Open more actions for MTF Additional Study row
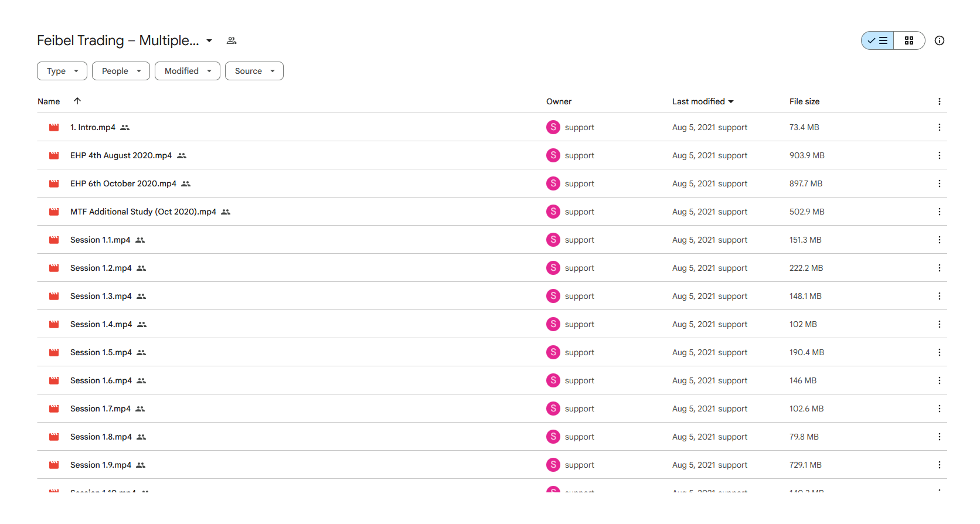The height and width of the screenshot is (524, 980). tap(940, 212)
